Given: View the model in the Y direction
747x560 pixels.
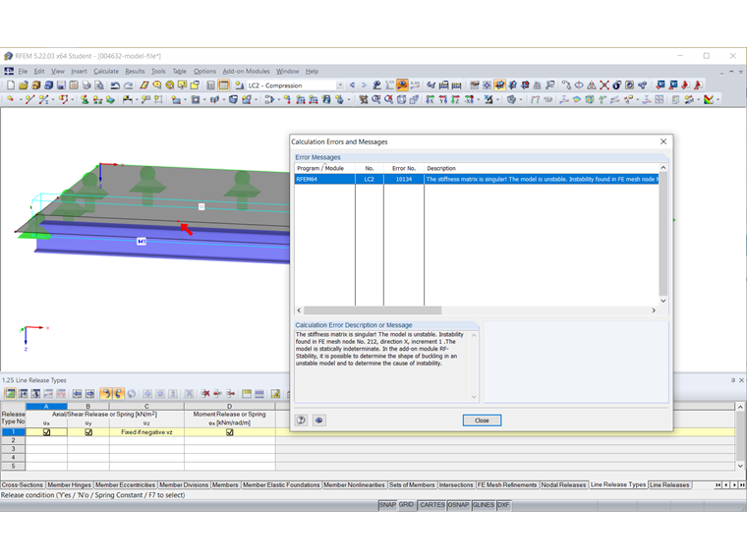Looking at the screenshot, I should click(x=442, y=99).
